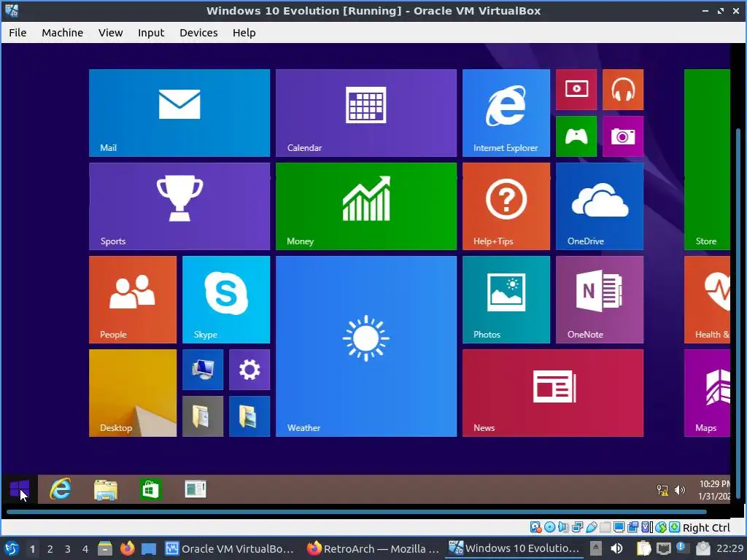Click the host panel volume speaker icon
The width and height of the screenshot is (747, 560).
tap(616, 548)
